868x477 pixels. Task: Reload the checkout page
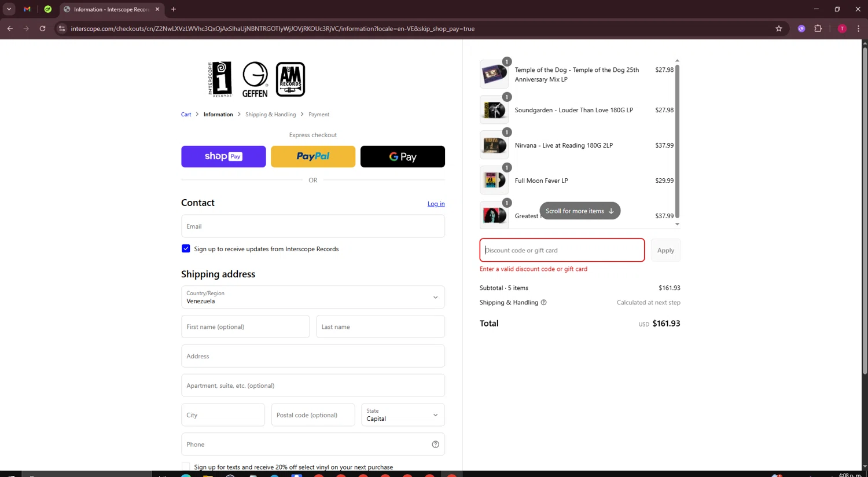click(42, 28)
